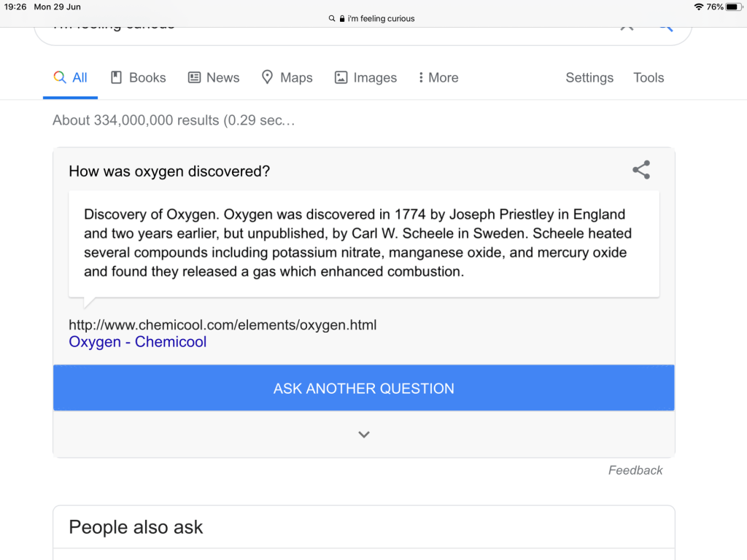Tap the battery indicator icon
Screen dimensions: 747x560
(x=733, y=7)
